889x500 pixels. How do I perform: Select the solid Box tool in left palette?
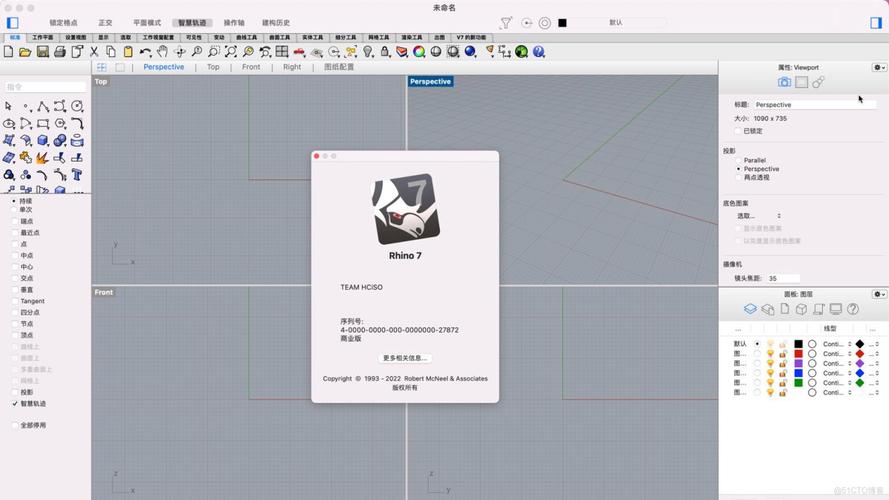[x=43, y=140]
